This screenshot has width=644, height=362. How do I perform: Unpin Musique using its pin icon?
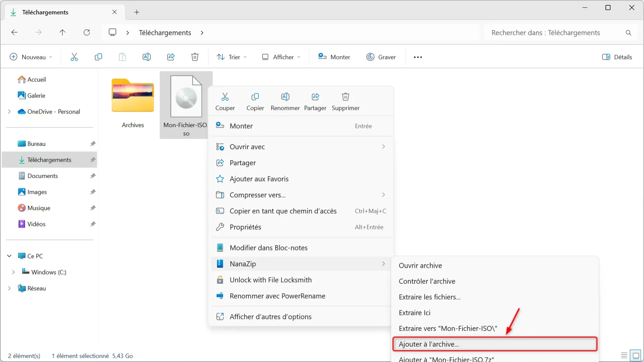point(93,208)
